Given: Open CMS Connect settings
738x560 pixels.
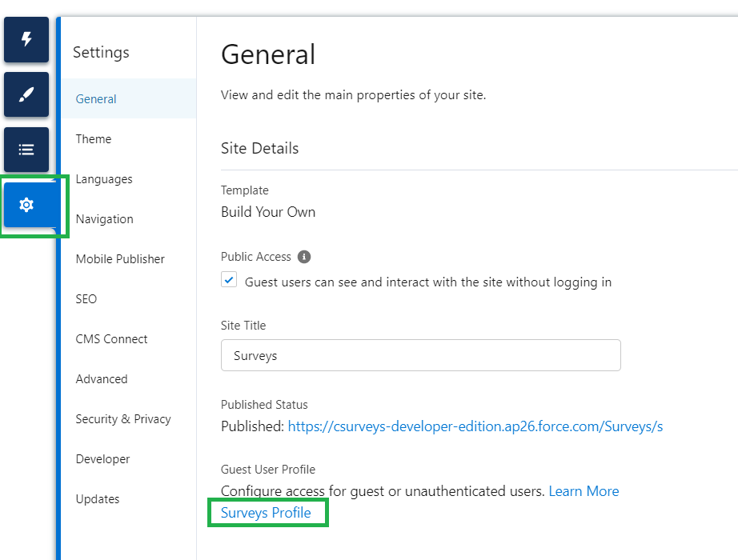Looking at the screenshot, I should point(111,338).
